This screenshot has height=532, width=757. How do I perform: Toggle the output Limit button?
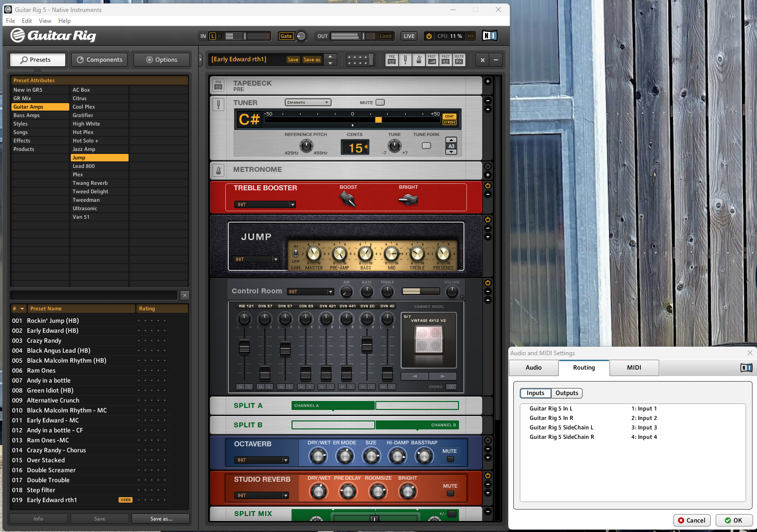[386, 36]
